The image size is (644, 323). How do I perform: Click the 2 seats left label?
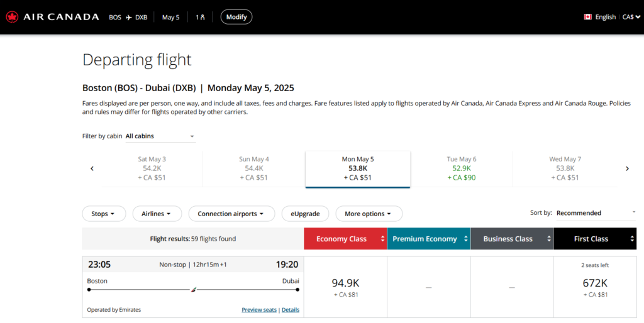[595, 265]
